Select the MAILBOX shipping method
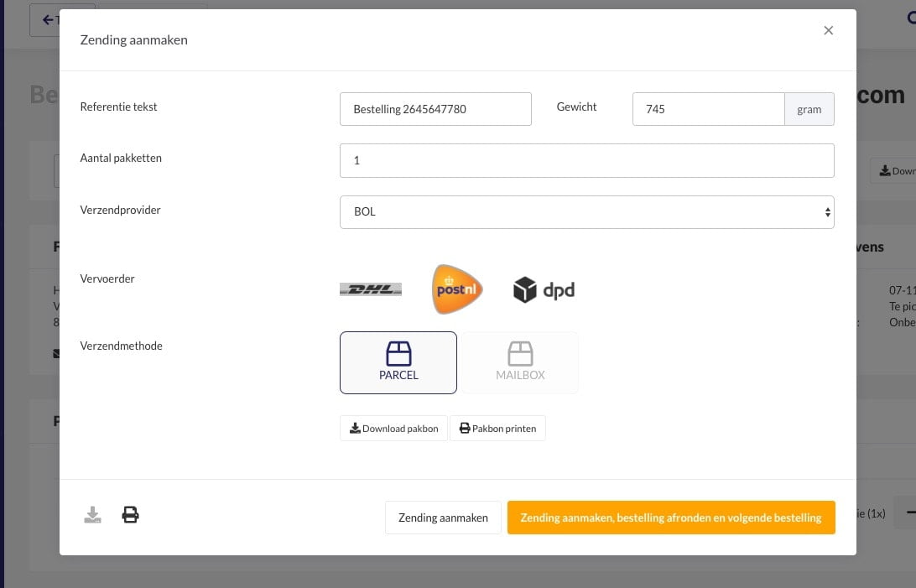This screenshot has height=588, width=916. (520, 362)
